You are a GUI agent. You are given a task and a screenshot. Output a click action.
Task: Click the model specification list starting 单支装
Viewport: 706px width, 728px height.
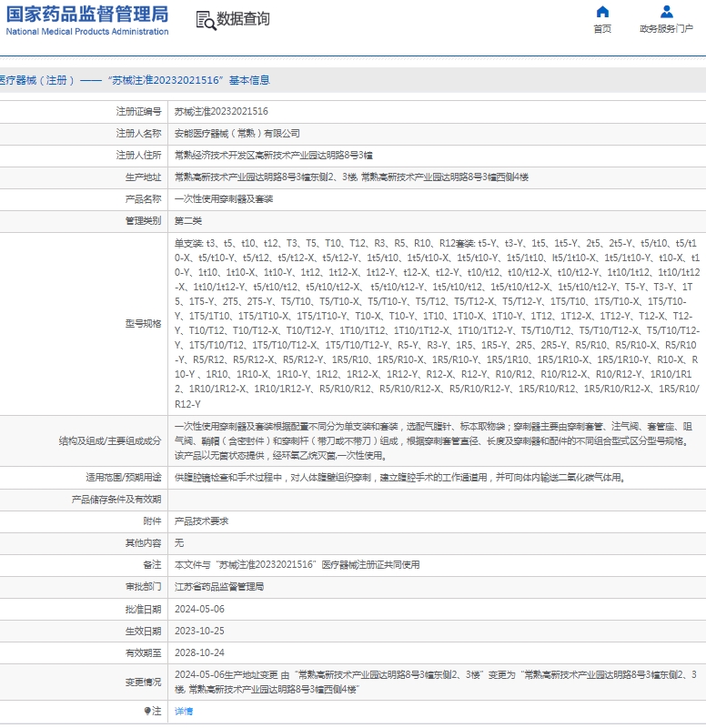tap(437, 324)
